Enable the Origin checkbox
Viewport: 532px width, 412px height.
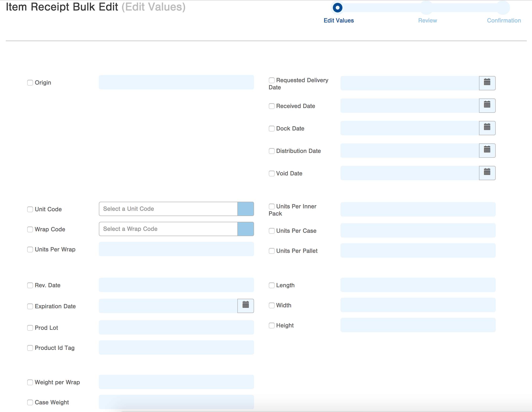(30, 83)
